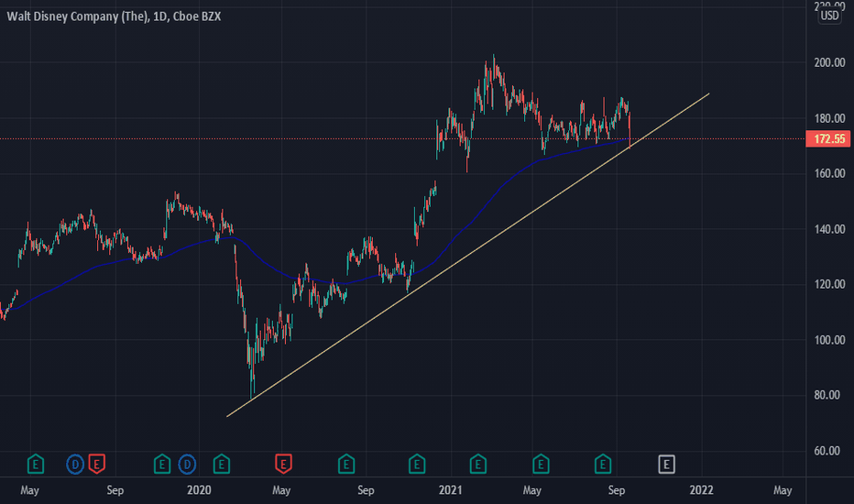The width and height of the screenshot is (854, 504).
Task: Open the green earnings marker just after 2020 label
Action: click(221, 465)
